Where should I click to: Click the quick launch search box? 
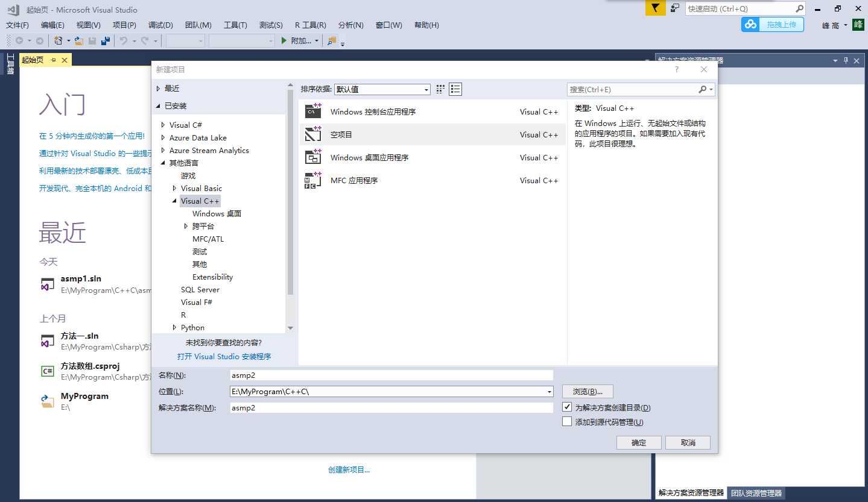[x=746, y=8]
